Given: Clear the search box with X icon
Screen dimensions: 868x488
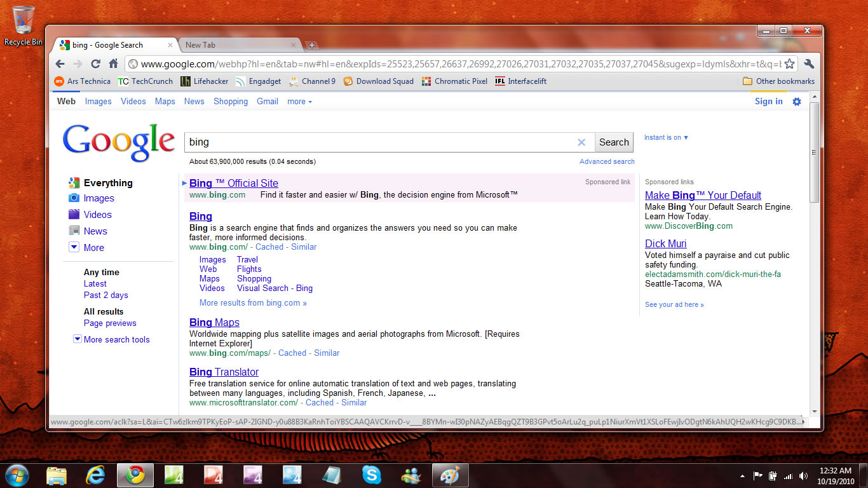Looking at the screenshot, I should coord(581,142).
